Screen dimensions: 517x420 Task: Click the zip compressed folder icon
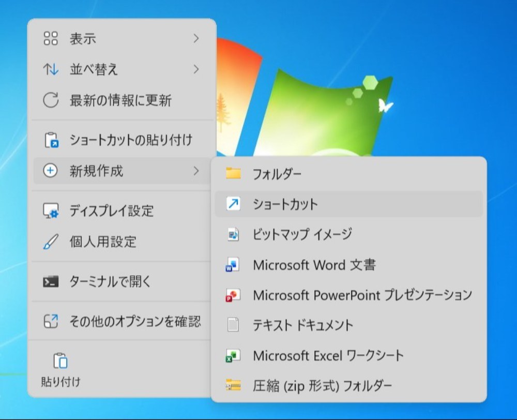233,385
